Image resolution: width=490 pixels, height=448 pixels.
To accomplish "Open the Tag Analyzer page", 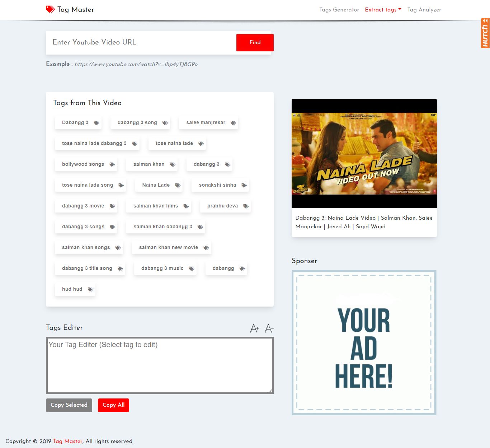I will click(424, 10).
